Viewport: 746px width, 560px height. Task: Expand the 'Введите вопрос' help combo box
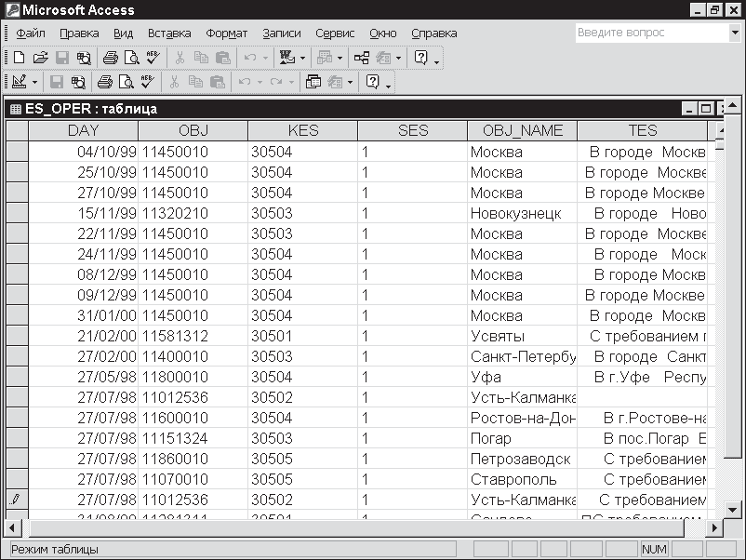734,33
